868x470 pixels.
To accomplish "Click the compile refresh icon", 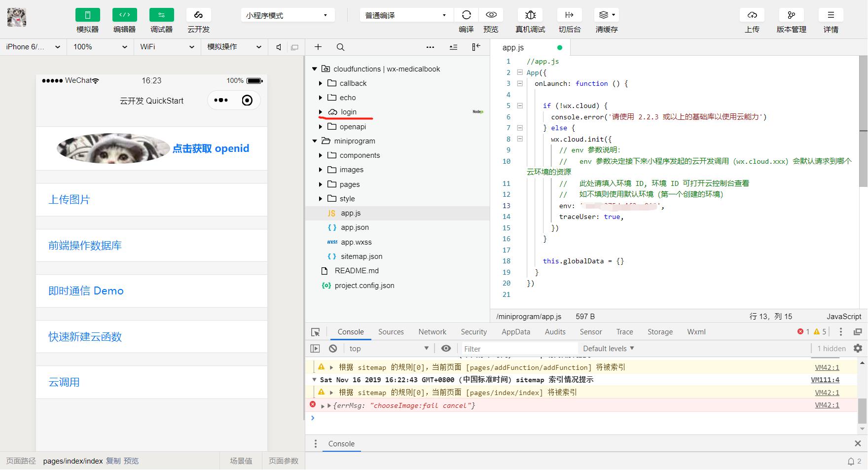I will click(466, 15).
